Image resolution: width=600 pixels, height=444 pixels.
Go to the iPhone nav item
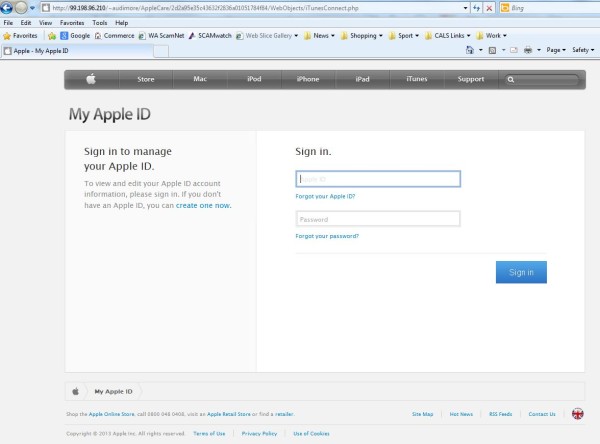[x=308, y=79]
